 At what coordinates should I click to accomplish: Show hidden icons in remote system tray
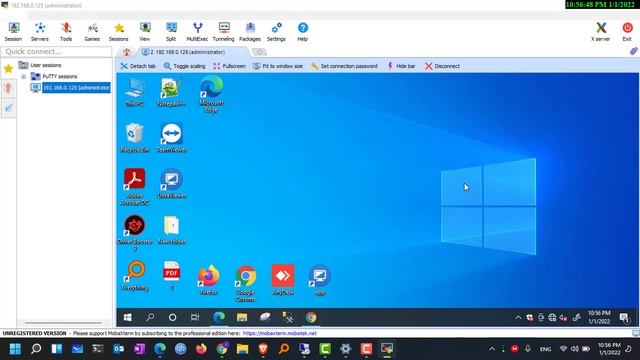click(518, 318)
